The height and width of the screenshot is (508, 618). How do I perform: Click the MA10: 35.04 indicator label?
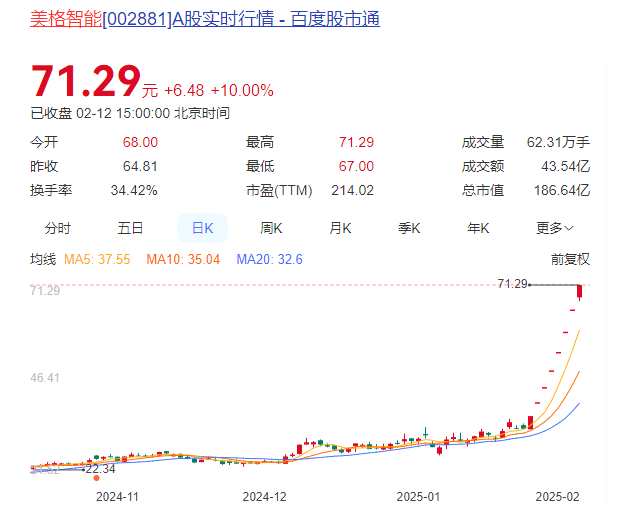[183, 259]
